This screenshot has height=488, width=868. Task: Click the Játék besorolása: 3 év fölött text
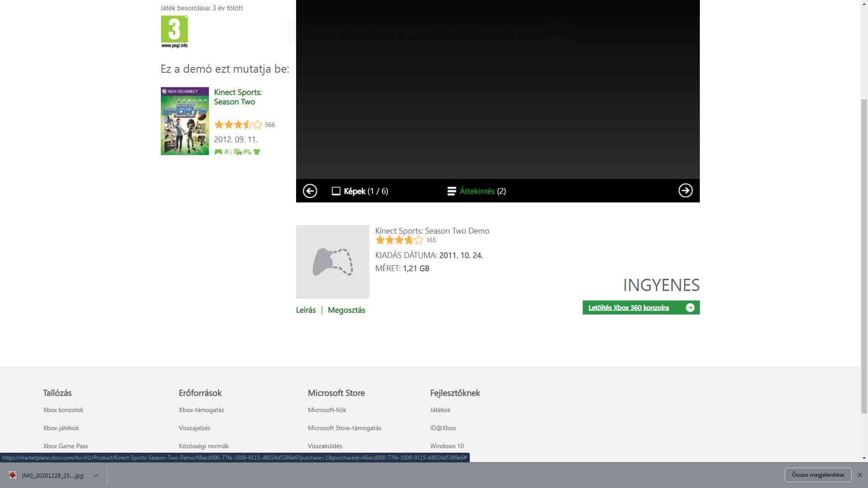tap(202, 8)
